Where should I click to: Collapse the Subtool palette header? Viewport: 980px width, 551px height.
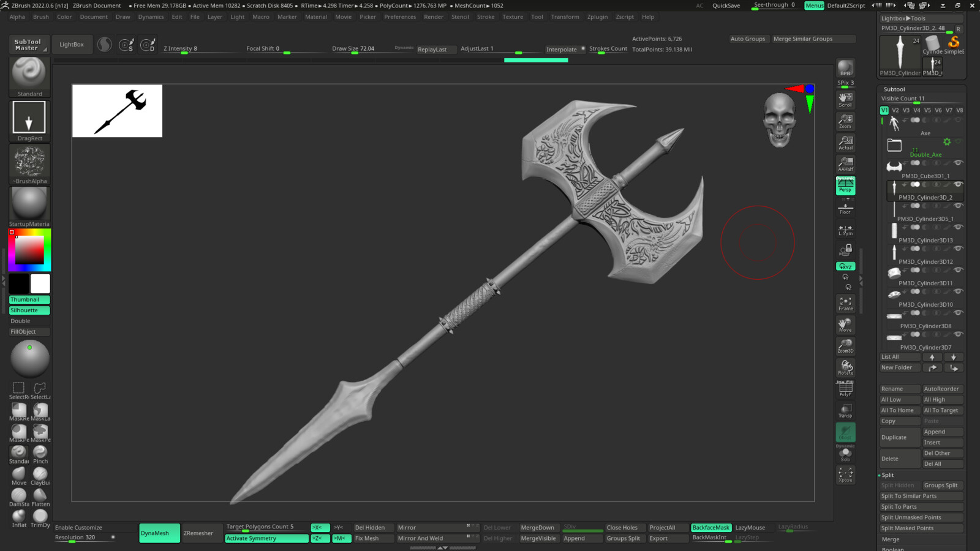point(894,89)
